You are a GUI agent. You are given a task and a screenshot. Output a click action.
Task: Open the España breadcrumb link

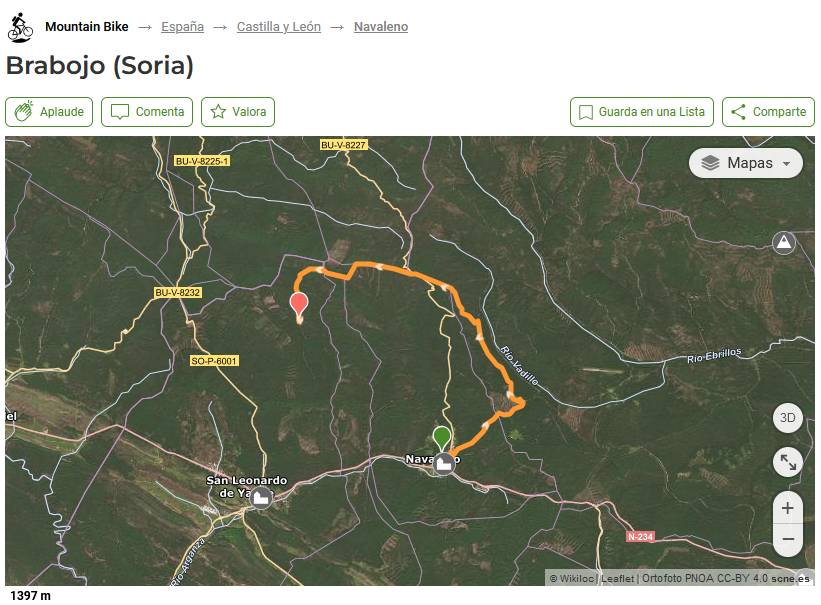(x=182, y=27)
